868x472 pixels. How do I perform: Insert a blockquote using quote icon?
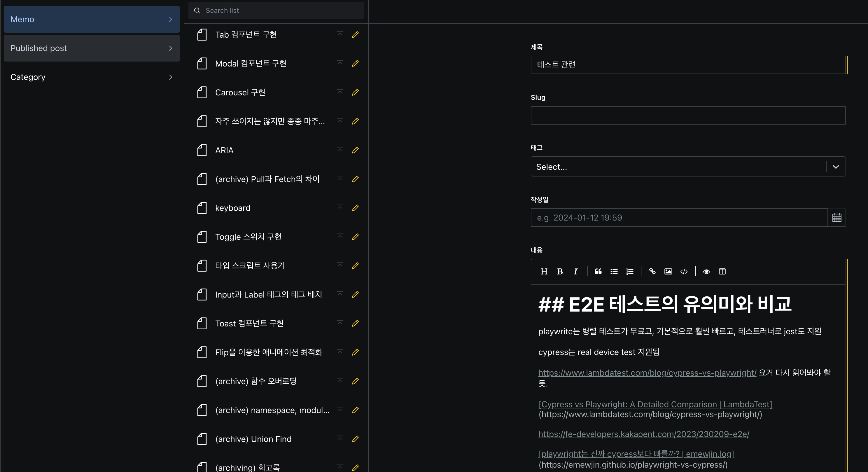[x=598, y=272]
